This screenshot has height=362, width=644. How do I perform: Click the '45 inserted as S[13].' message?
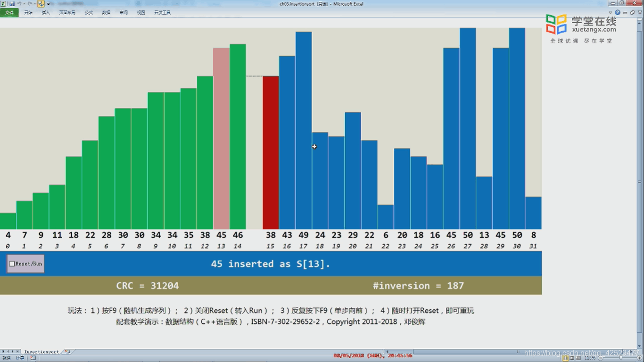click(271, 264)
